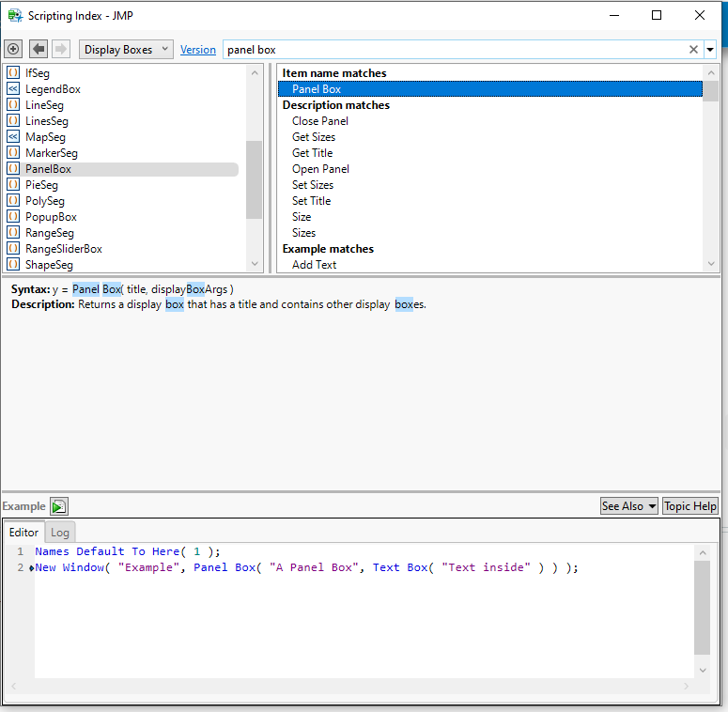
Task: Run the example script play icon
Action: coord(59,506)
